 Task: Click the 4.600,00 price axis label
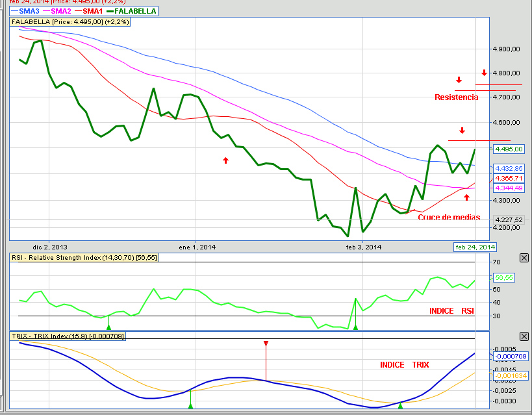point(506,122)
